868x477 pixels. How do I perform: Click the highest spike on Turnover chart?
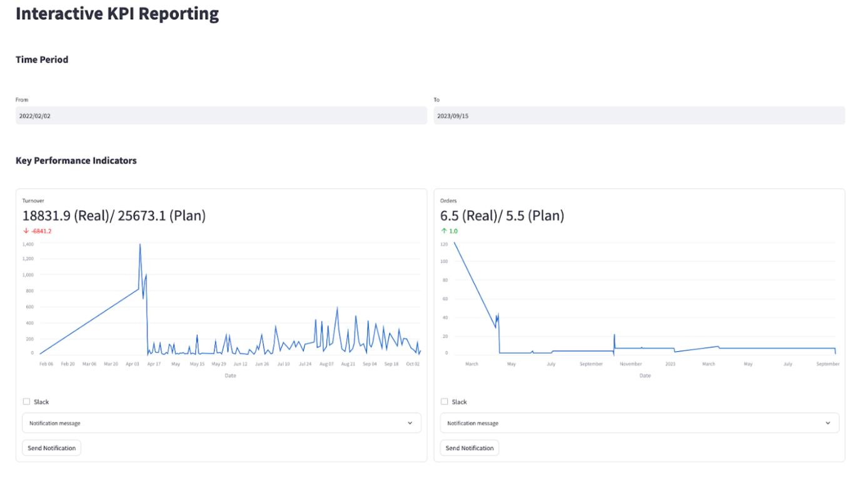coord(139,245)
